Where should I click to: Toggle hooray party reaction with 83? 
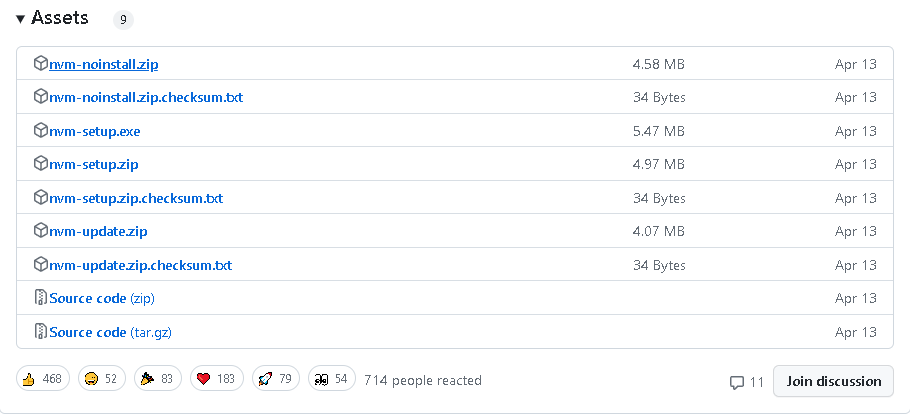pos(158,380)
